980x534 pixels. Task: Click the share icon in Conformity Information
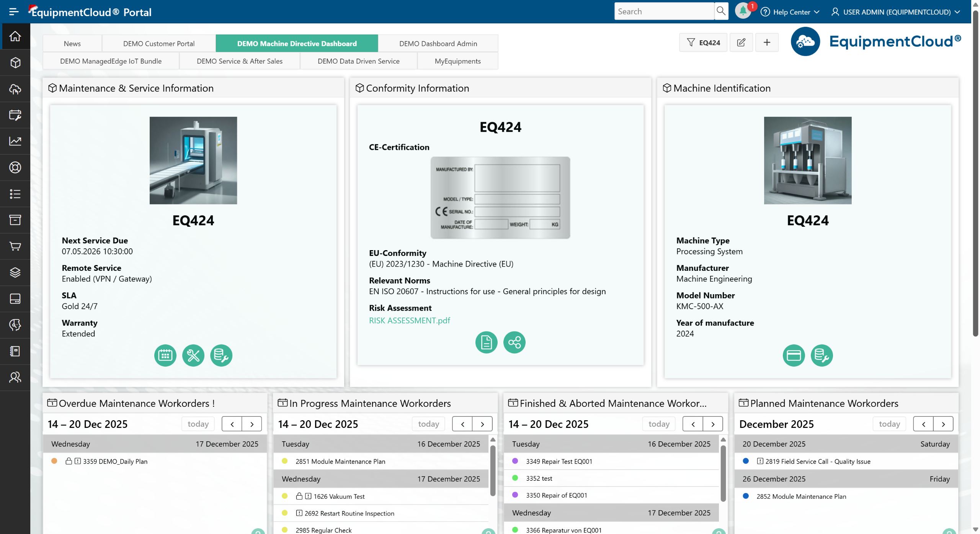click(514, 342)
